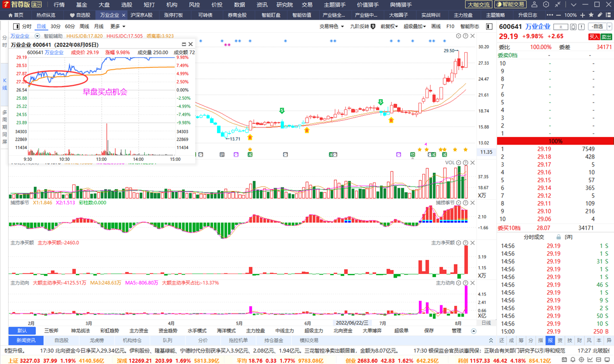Image resolution: width=614 pixels, height=364 pixels.
Task: Toggle the side panel layout icon
Action: [x=489, y=26]
